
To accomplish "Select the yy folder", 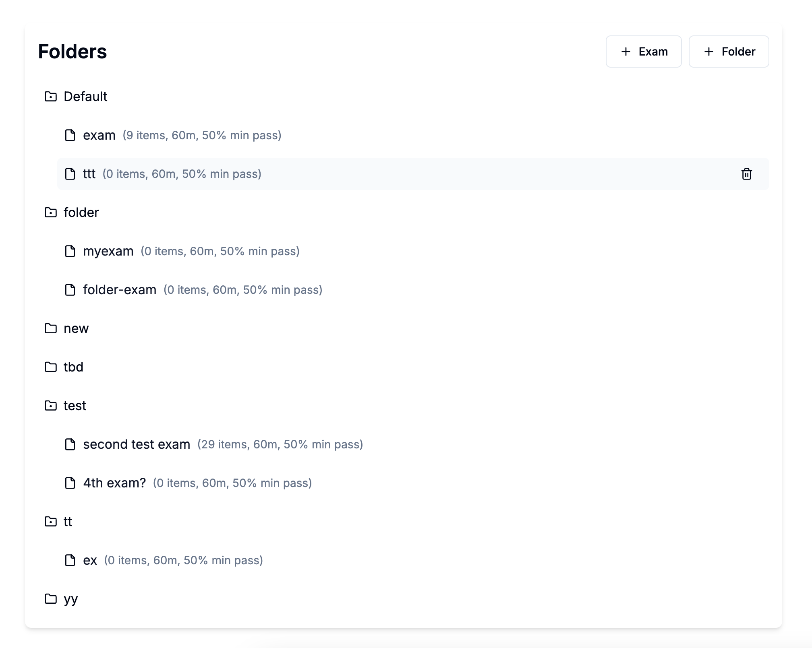I will tap(70, 599).
